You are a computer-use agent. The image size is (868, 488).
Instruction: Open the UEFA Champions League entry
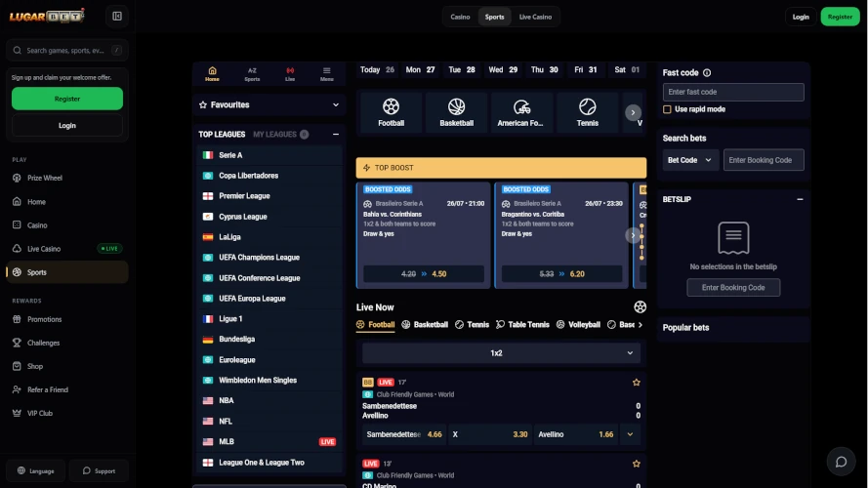(x=269, y=258)
